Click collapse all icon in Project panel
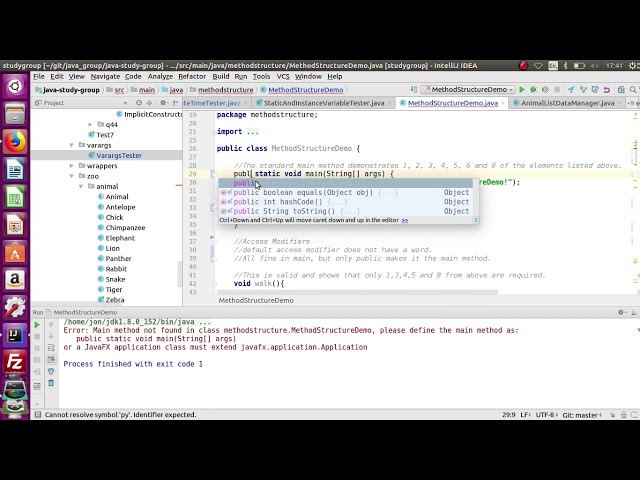The height and width of the screenshot is (480, 640). click(149, 103)
